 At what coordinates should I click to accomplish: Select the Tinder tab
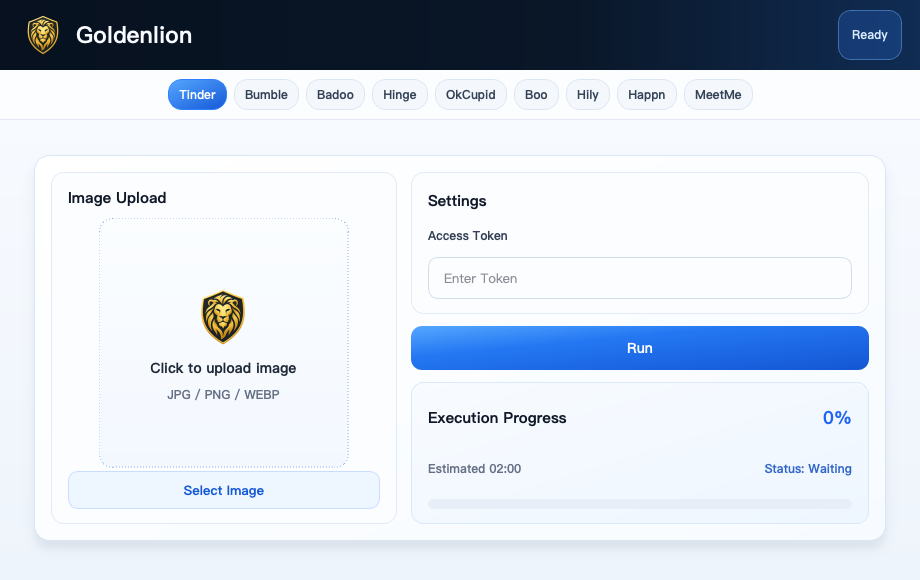click(197, 94)
